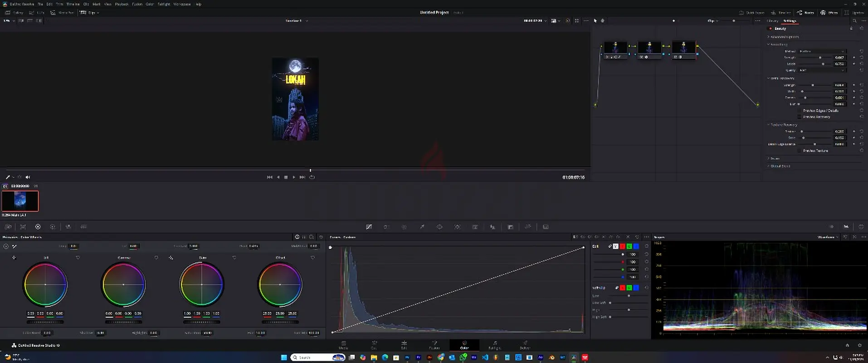
Task: Enable Preview Recovery checkbox
Action: point(800,117)
